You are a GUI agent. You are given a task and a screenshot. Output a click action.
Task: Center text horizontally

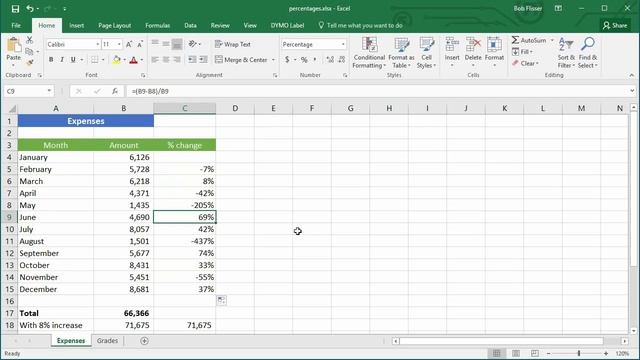tap(166, 60)
